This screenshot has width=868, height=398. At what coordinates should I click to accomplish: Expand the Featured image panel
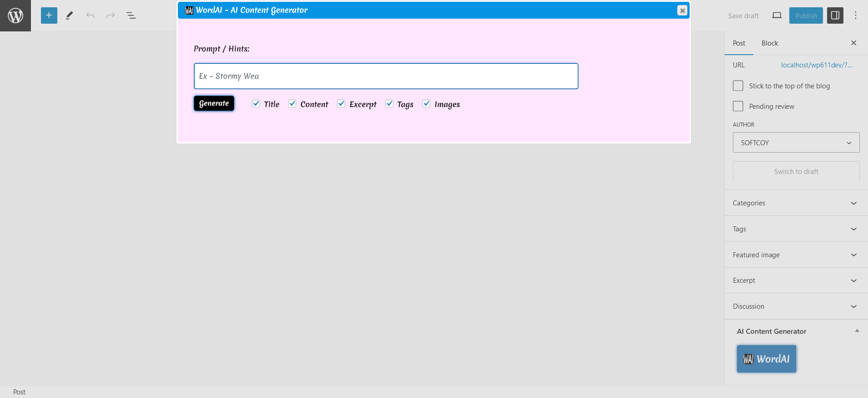(796, 255)
